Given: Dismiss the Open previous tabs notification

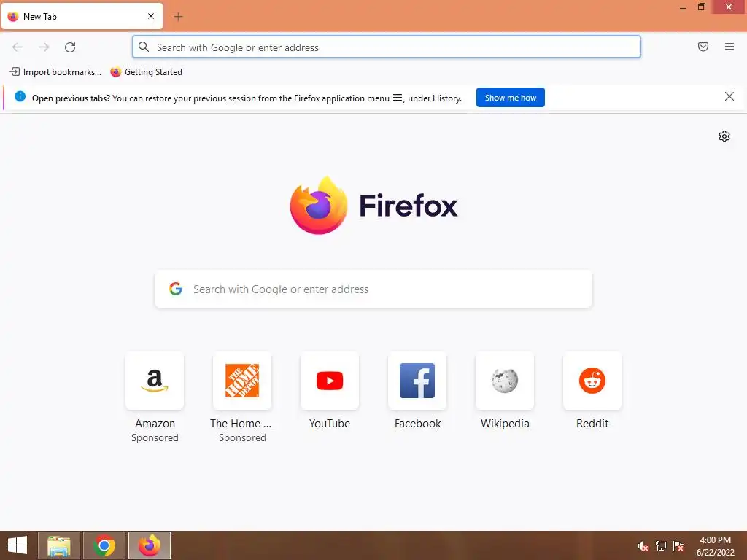Looking at the screenshot, I should click(x=729, y=97).
